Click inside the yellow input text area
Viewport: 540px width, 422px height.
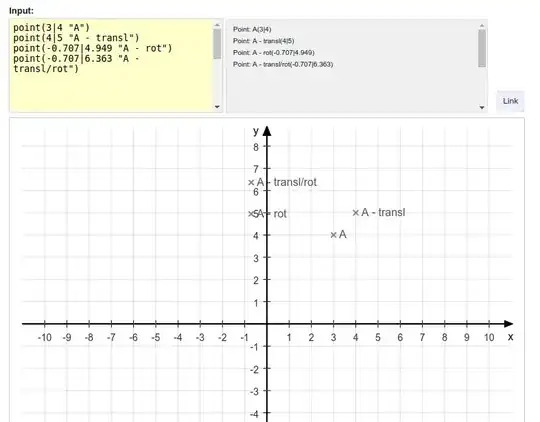111,65
